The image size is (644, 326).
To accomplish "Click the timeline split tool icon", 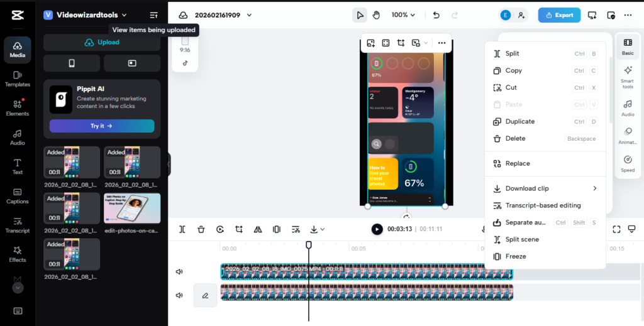I will [x=182, y=229].
